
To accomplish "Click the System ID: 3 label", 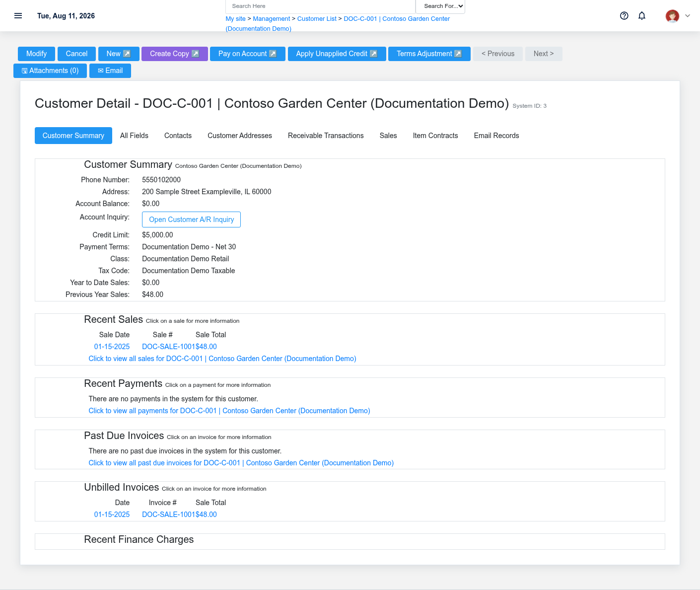I will [529, 106].
